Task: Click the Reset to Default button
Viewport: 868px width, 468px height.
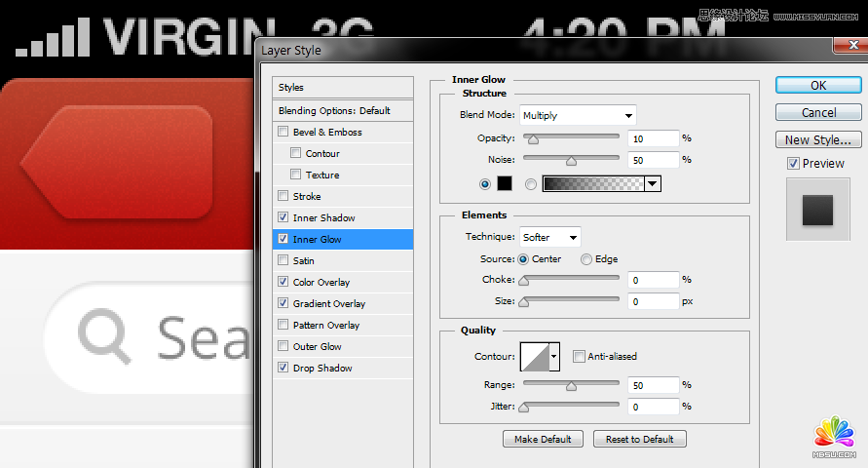Action: click(x=639, y=439)
